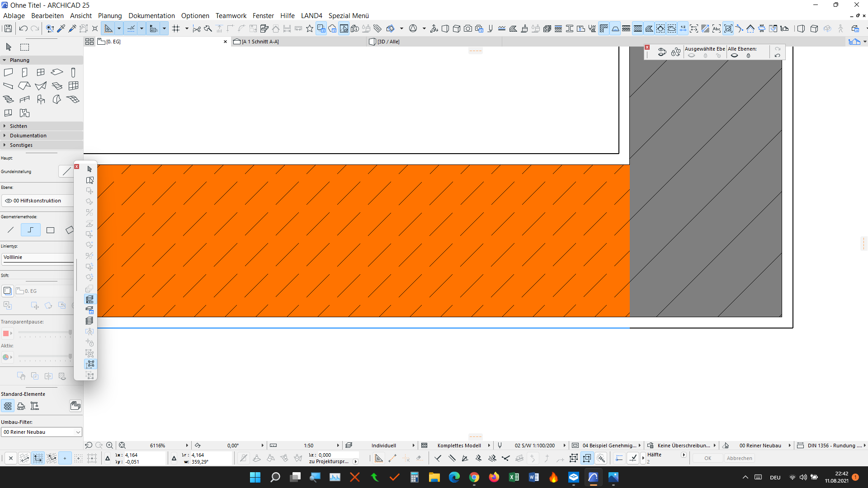Expand the Dokumentation toolbox section
The width and height of the screenshot is (868, 488).
point(28,136)
